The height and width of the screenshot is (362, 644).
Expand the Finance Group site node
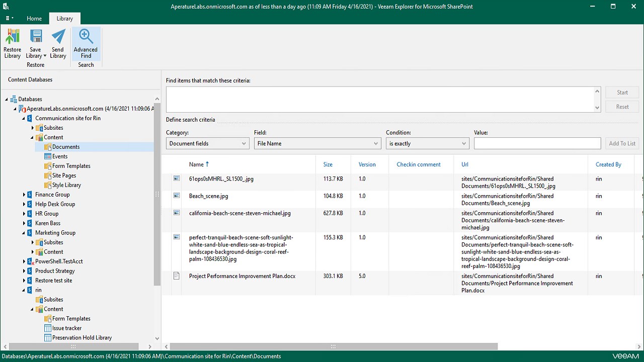(24, 195)
